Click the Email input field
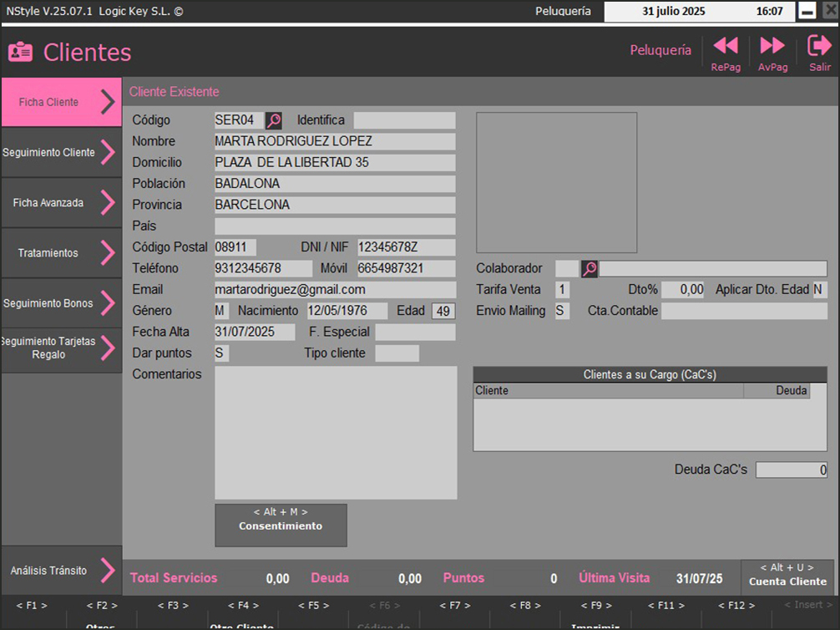This screenshot has height=630, width=840. 335,290
